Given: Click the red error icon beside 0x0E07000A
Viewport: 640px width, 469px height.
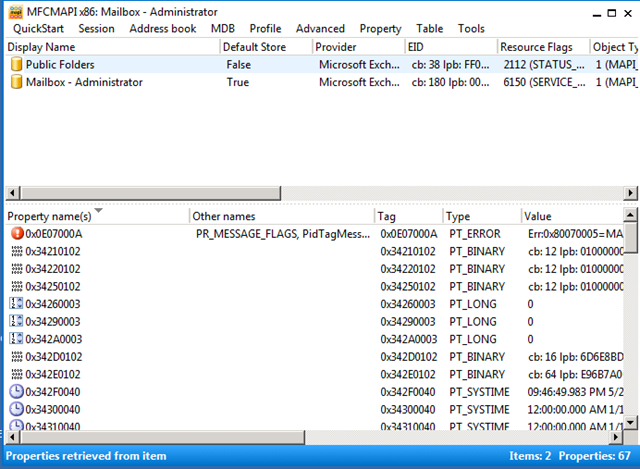Looking at the screenshot, I should (x=17, y=233).
